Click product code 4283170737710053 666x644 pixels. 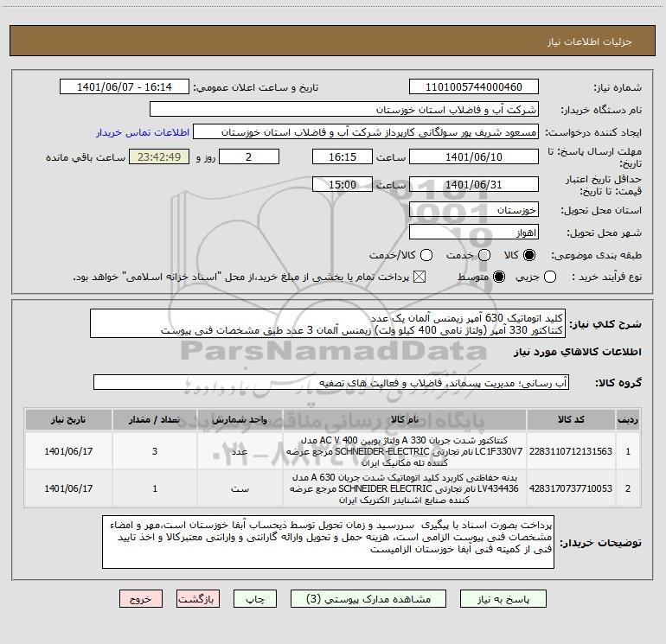(x=571, y=488)
